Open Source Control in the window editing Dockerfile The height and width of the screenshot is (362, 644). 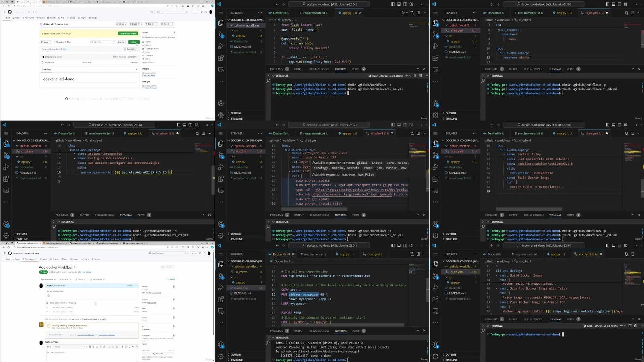tap(221, 276)
